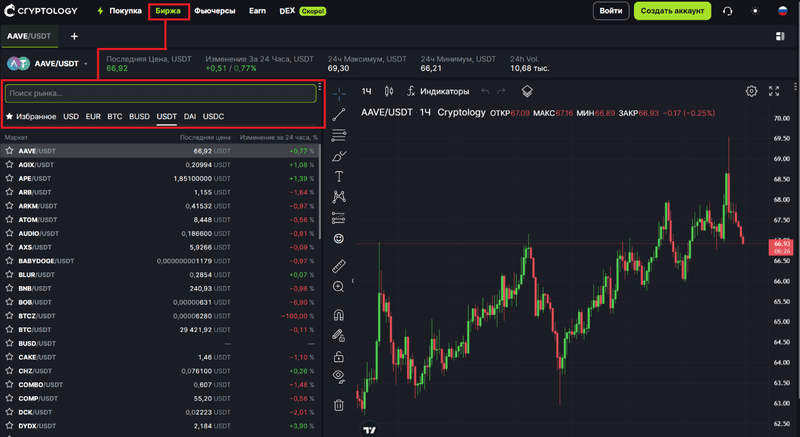This screenshot has height=437, width=800.
Task: Toggle the light/dark theme sun icon
Action: 755,11
